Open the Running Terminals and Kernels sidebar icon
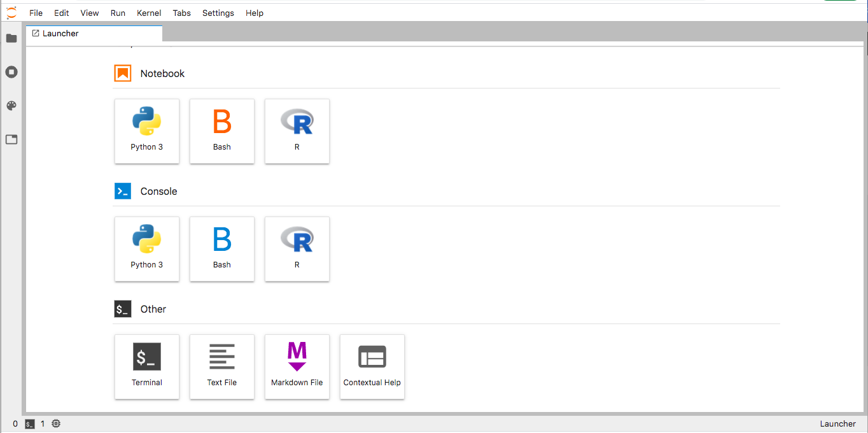Image resolution: width=868 pixels, height=433 pixels. click(11, 72)
